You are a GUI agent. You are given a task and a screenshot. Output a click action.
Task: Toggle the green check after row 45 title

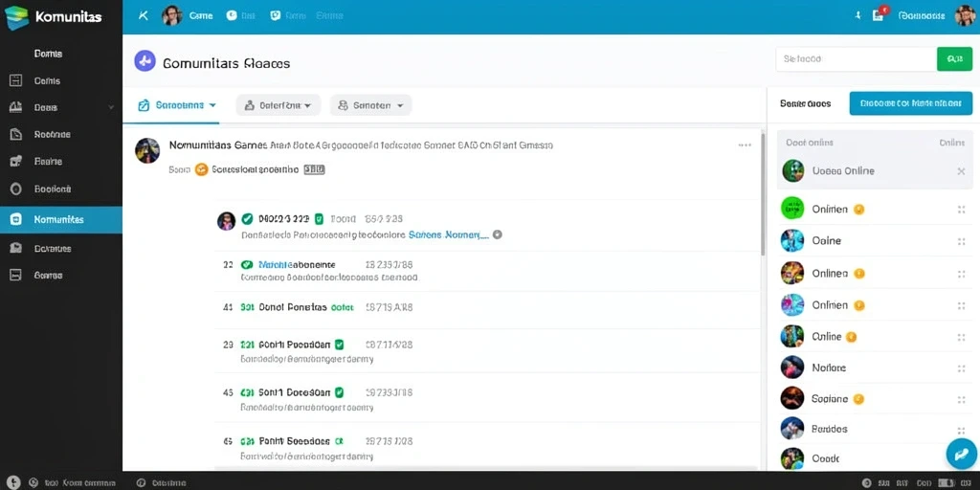tap(340, 392)
